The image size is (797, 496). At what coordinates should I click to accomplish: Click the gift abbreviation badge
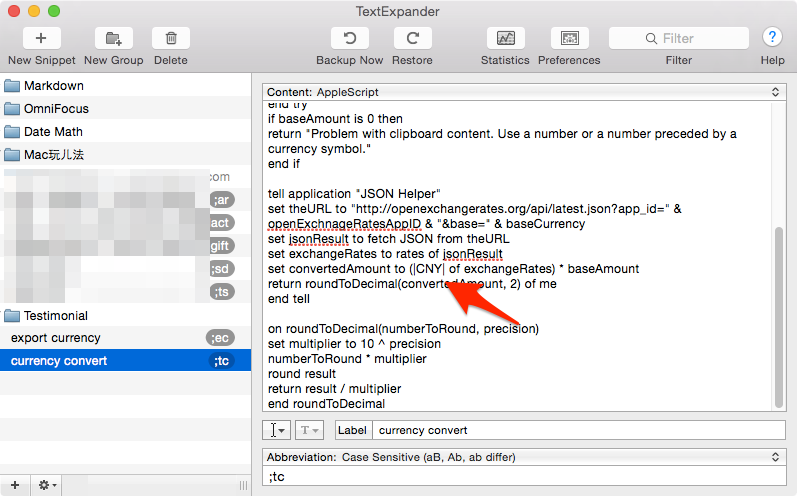[221, 245]
